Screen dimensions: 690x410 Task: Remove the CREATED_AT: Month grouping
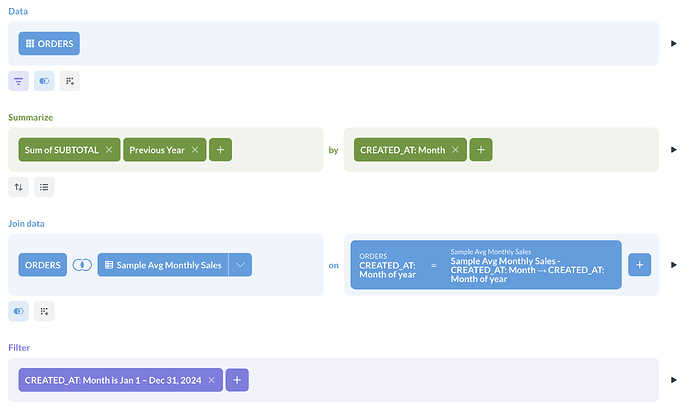pyautogui.click(x=455, y=150)
